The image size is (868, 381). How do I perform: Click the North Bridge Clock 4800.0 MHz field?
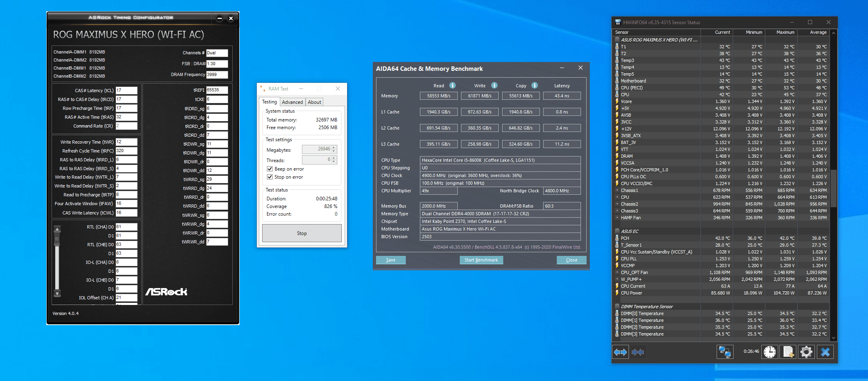tap(562, 191)
